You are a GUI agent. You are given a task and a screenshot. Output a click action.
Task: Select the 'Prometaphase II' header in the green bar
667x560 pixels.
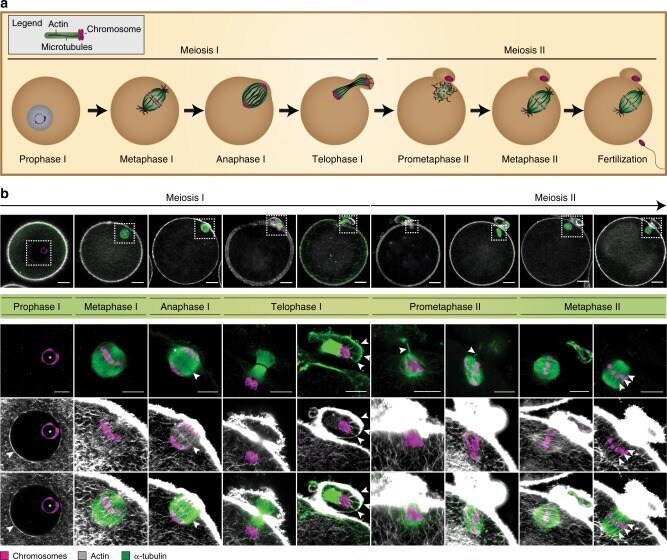pos(445,307)
